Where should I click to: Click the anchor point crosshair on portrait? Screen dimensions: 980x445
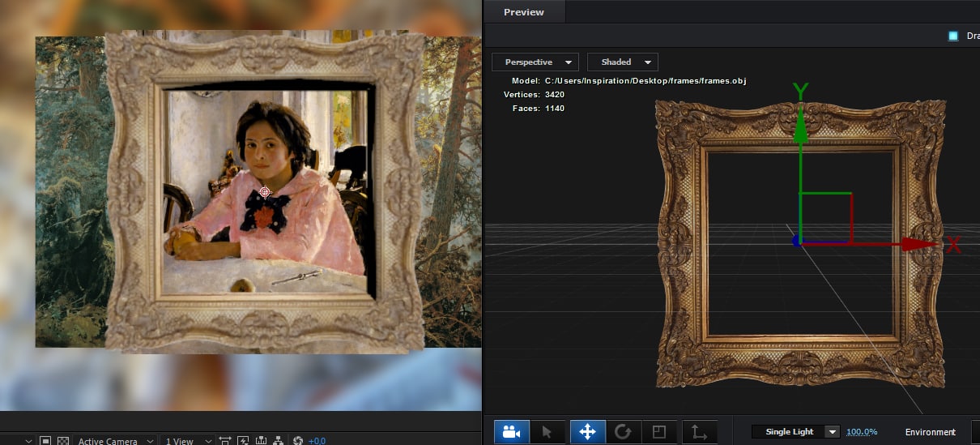(x=264, y=192)
